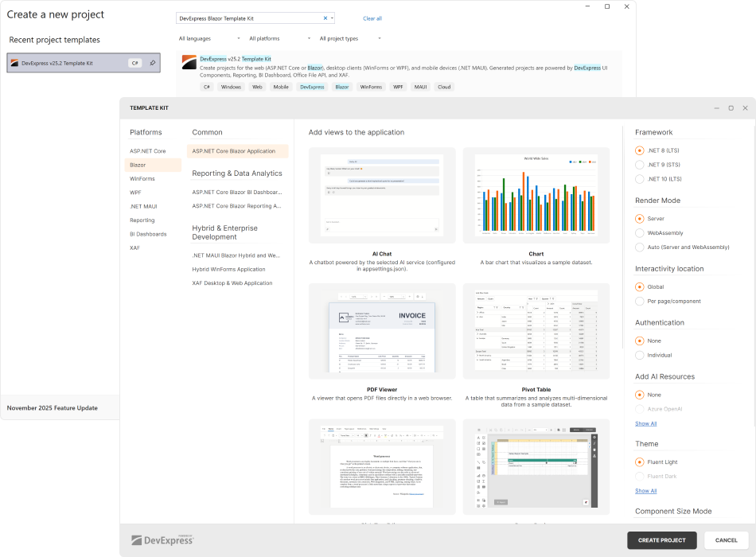756x557 pixels.
Task: Open the All languages dropdown
Action: click(209, 38)
